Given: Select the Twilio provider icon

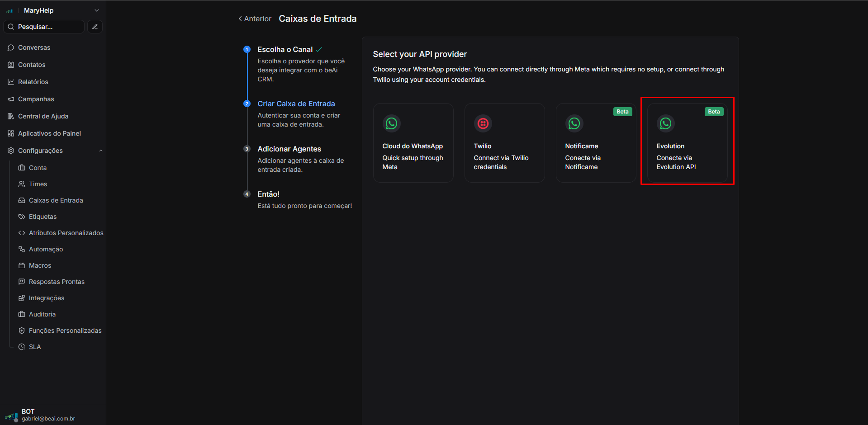Looking at the screenshot, I should [483, 123].
